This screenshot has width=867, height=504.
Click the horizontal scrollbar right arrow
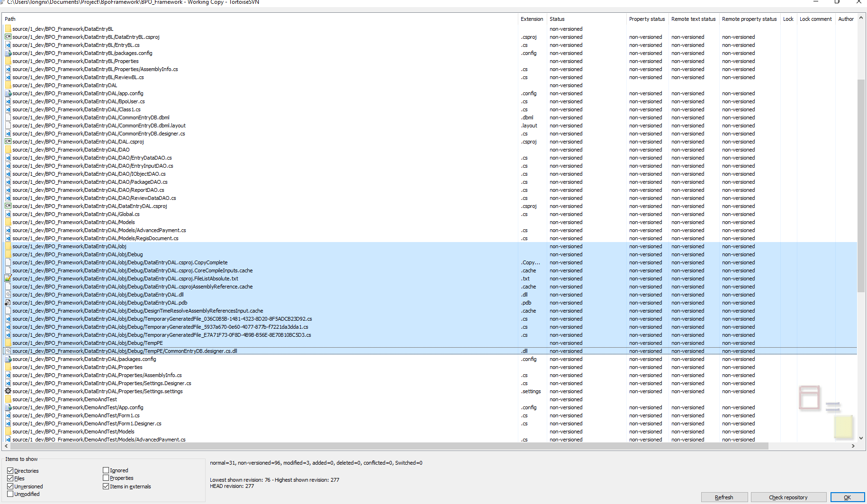click(853, 446)
